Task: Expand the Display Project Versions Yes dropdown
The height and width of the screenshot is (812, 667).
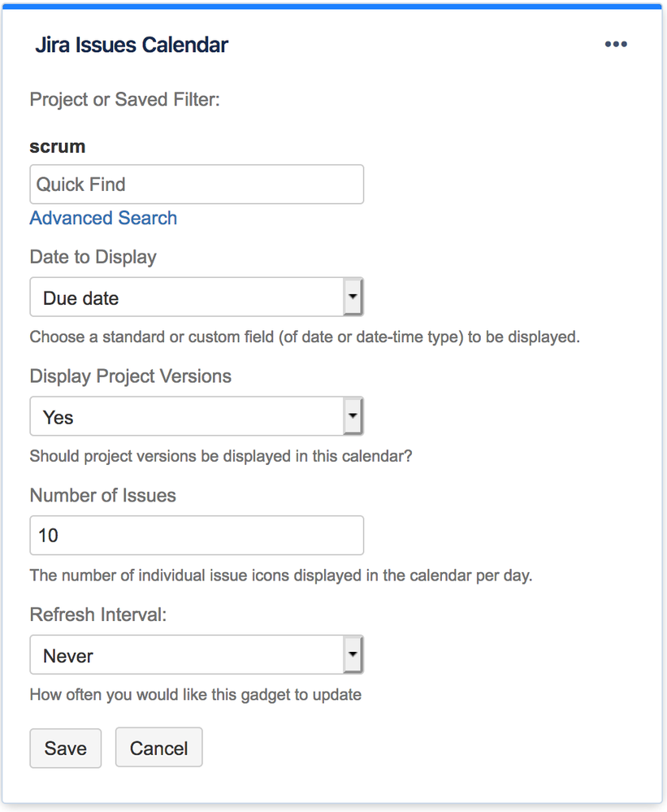Action: coord(196,417)
